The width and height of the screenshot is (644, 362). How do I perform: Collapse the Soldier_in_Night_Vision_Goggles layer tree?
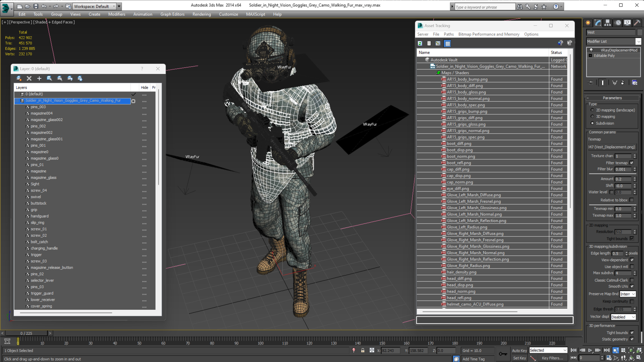pos(17,101)
